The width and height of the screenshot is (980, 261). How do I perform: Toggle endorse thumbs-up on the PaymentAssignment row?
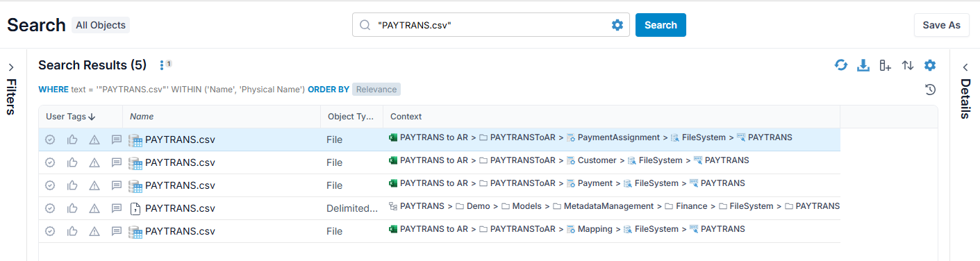[72, 140]
